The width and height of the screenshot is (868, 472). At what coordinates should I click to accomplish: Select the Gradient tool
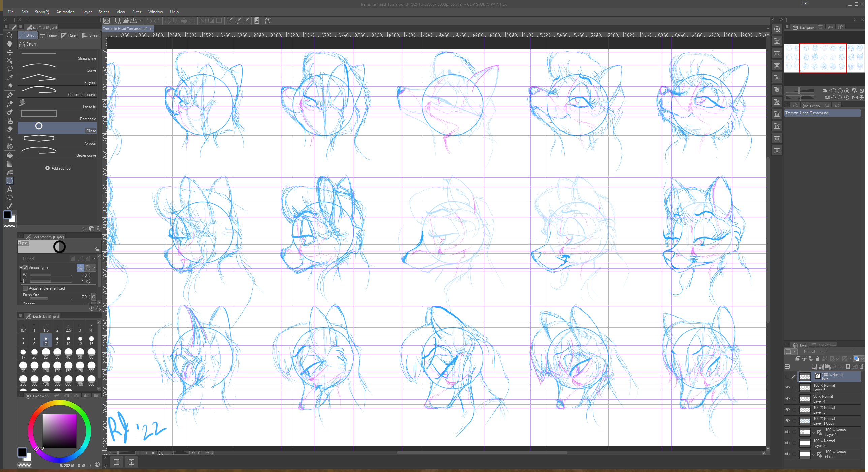click(10, 164)
